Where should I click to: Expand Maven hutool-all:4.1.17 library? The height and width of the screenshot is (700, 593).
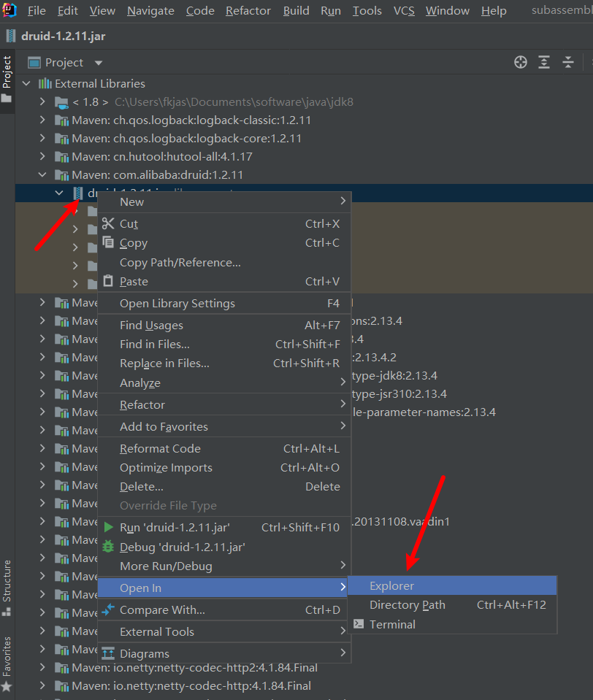(x=42, y=157)
